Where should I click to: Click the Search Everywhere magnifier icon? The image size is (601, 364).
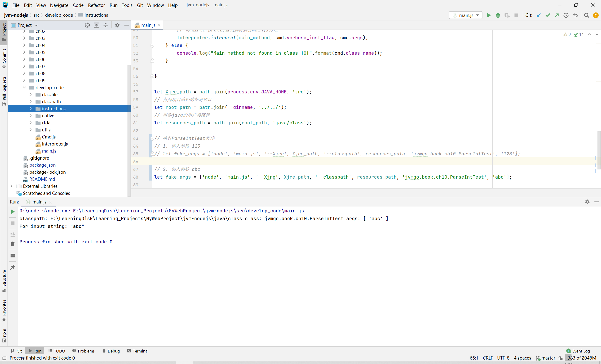587,15
